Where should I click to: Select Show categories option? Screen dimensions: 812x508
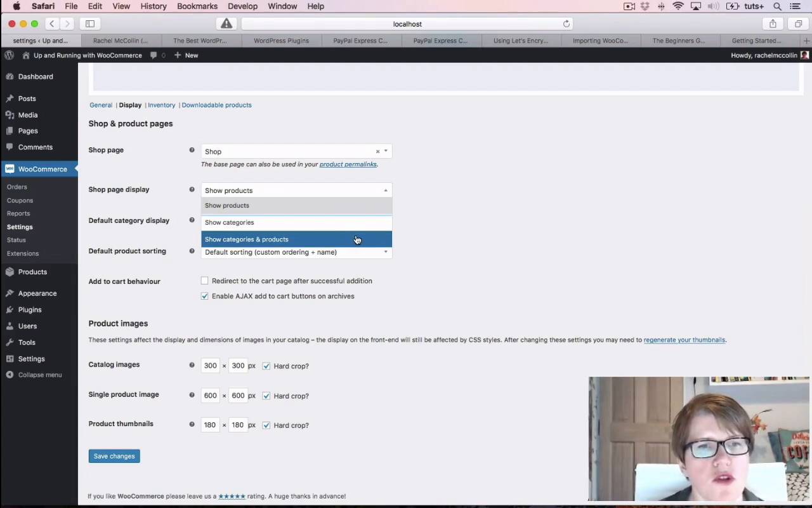click(x=296, y=222)
